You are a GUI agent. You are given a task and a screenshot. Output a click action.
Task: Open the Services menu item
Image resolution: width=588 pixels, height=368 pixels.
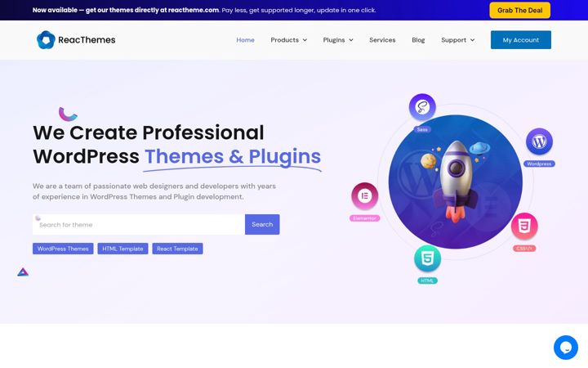coord(382,40)
